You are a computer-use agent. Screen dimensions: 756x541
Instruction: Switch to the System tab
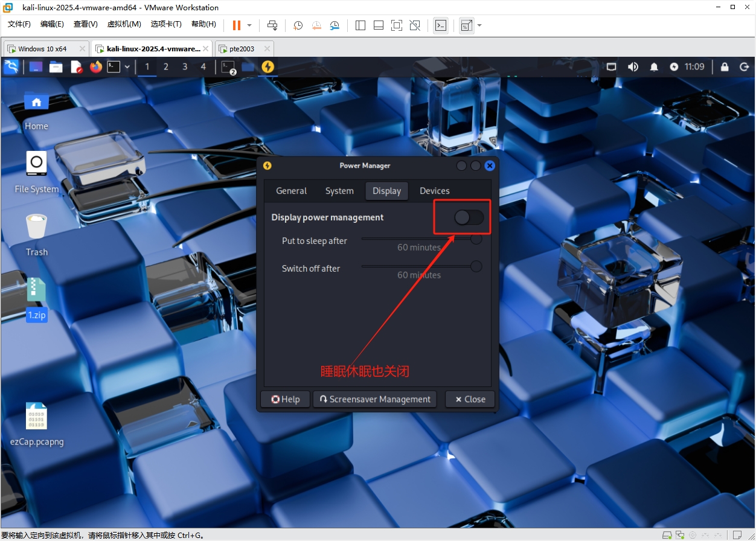[339, 191]
